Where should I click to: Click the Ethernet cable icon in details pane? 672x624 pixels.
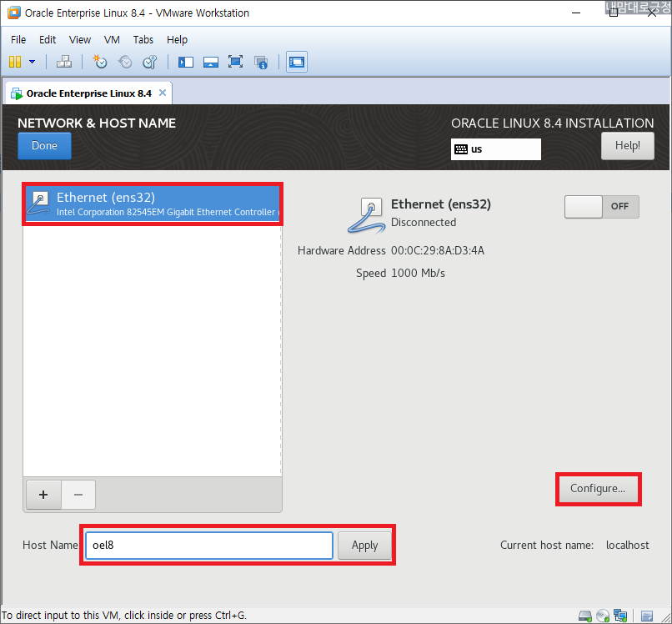click(x=366, y=216)
